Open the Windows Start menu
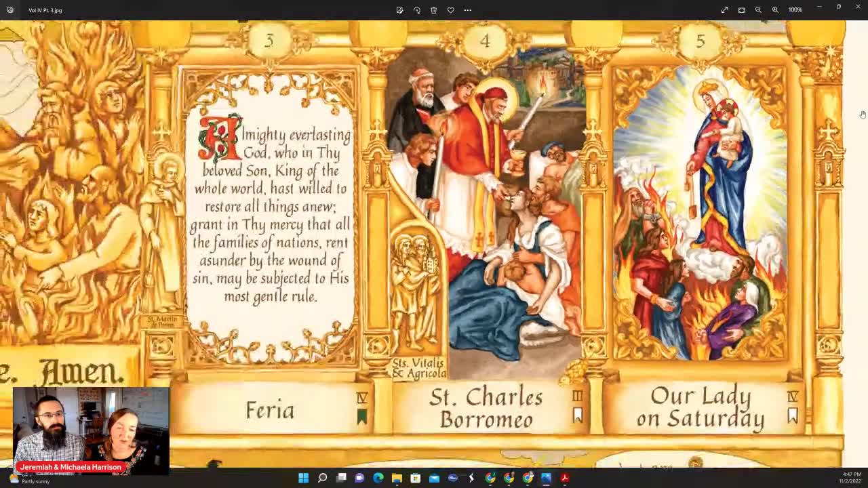This screenshot has height=488, width=868. coord(304,478)
